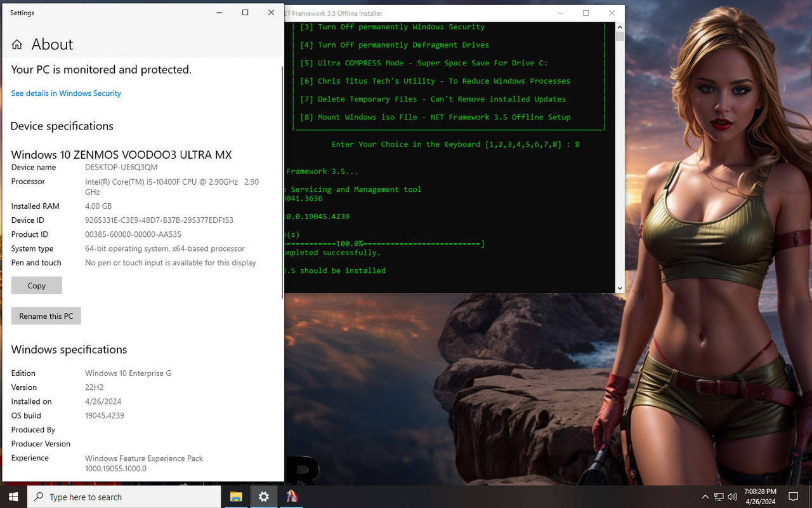The width and height of the screenshot is (812, 508).
Task: Click the 100.0% progress bar line in console
Action: click(x=384, y=244)
